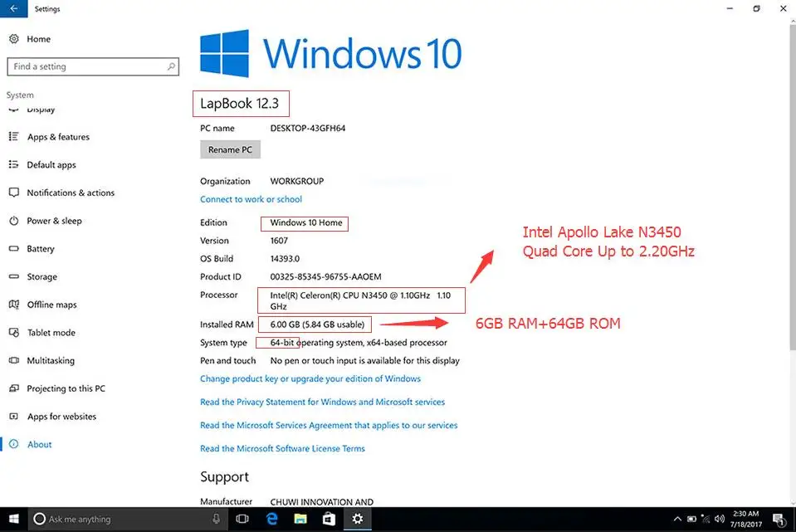Click the Support section heading
This screenshot has height=532, width=796.
224,476
